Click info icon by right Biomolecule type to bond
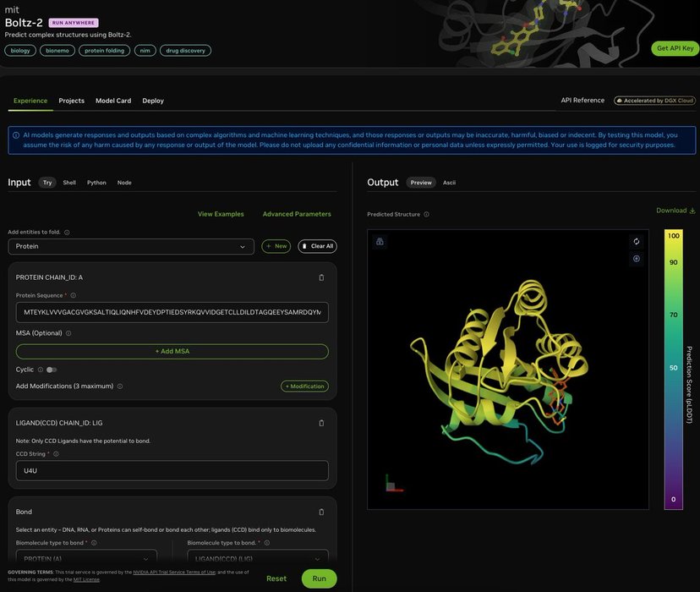Screen dimensions: 700x592 tap(266, 543)
